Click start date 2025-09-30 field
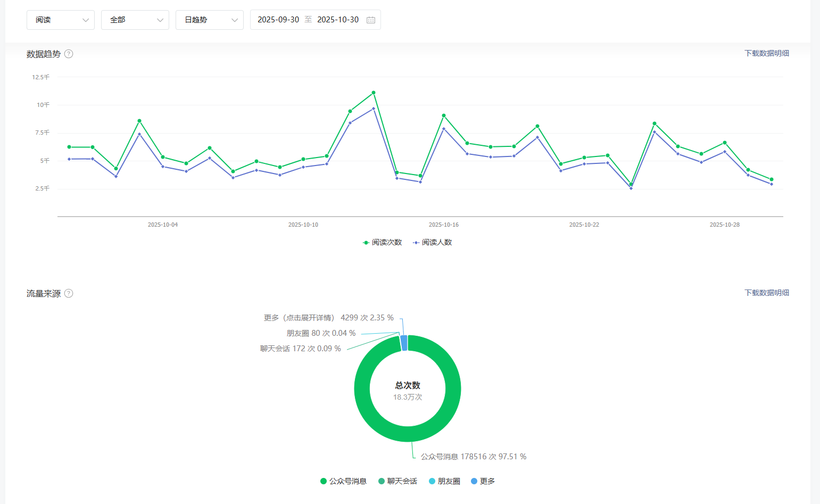The width and height of the screenshot is (820, 504). point(278,20)
